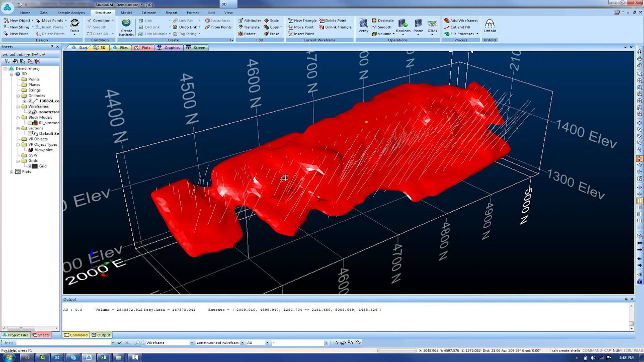Click the Verify wireframe icon
Screen dimensions: 644x362
(x=363, y=26)
